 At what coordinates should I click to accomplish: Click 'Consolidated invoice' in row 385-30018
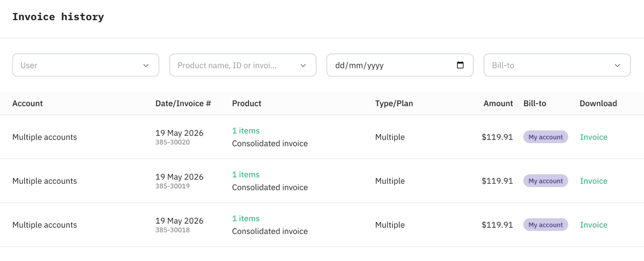click(270, 231)
